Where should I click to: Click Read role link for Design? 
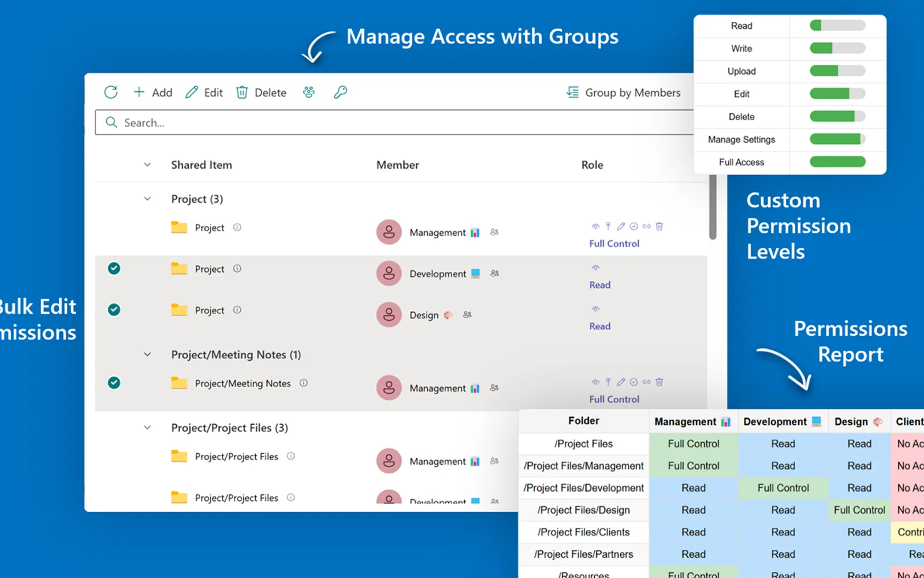click(599, 326)
